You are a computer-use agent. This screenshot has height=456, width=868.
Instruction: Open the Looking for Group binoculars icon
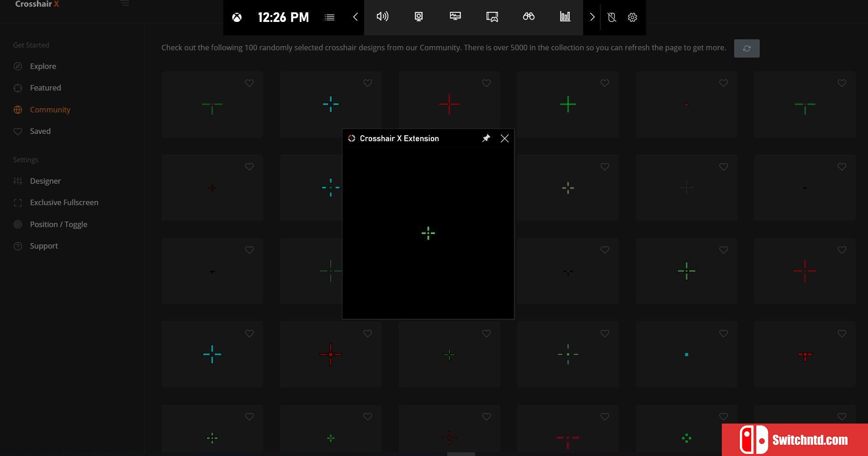click(x=529, y=17)
